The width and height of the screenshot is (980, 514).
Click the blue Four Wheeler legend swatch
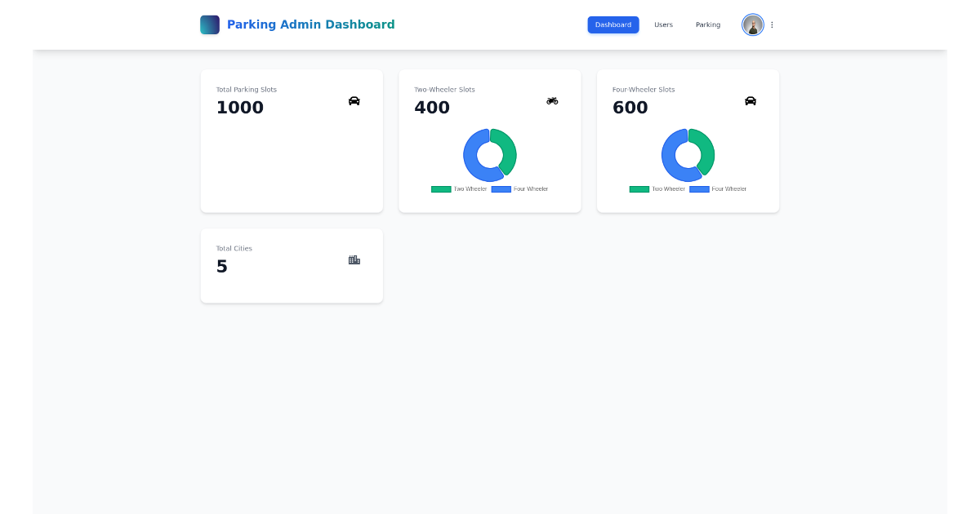coord(501,188)
